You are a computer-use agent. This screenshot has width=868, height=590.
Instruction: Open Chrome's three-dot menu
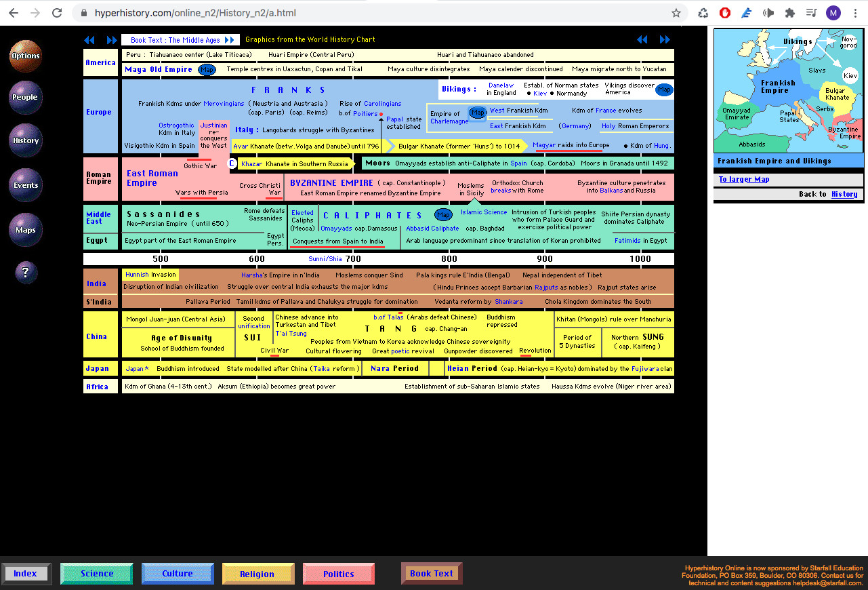(855, 12)
